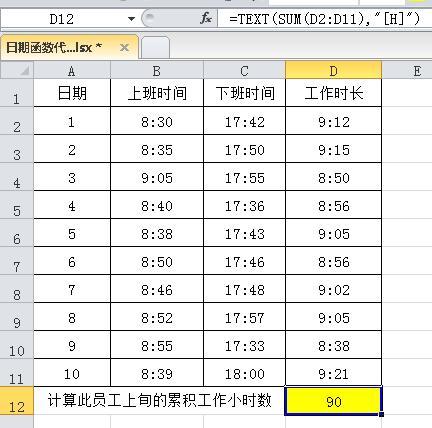This screenshot has width=432, height=428.
Task: Click the Name Box showing D12
Action: [x=62, y=19]
